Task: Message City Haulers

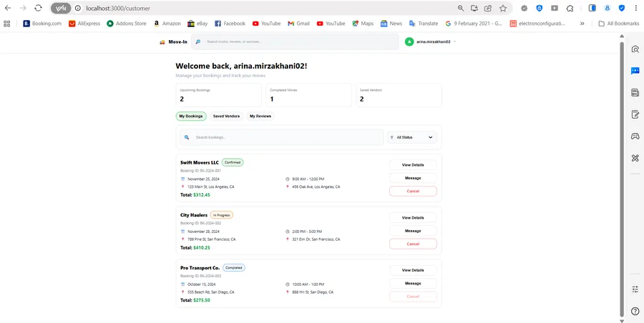Action: pyautogui.click(x=413, y=231)
